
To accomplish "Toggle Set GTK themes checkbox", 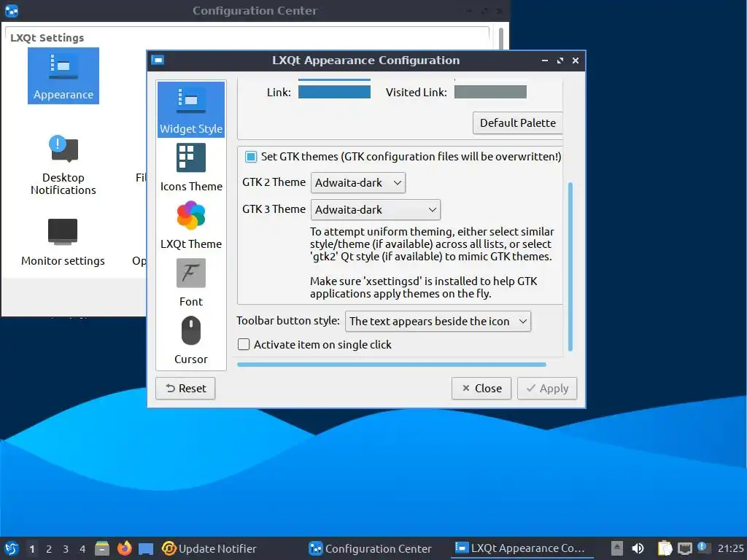I will pos(251,157).
